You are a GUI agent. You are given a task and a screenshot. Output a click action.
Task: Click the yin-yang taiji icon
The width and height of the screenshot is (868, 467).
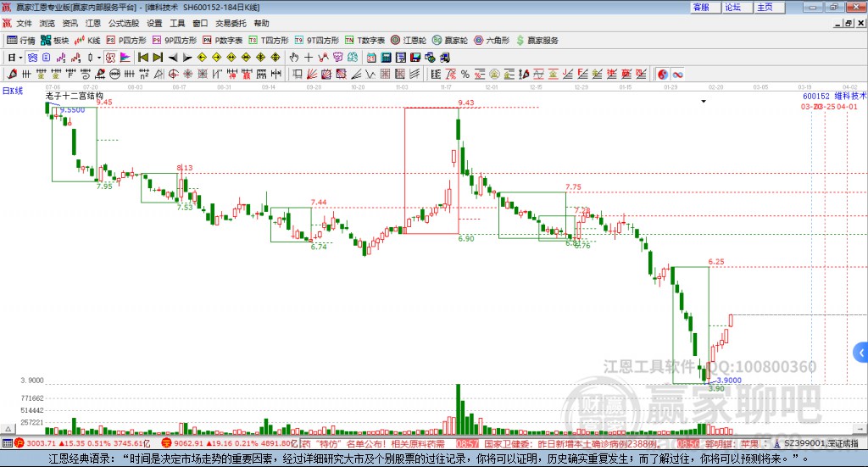(663, 75)
